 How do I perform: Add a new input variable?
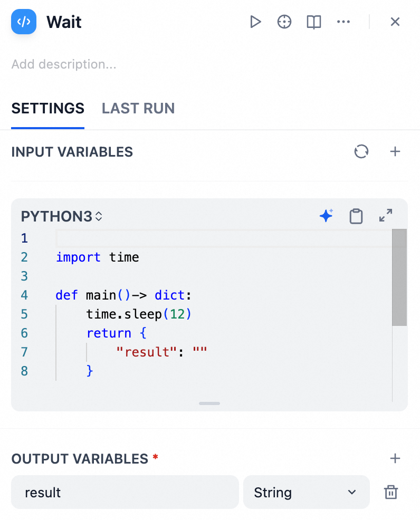tap(395, 151)
